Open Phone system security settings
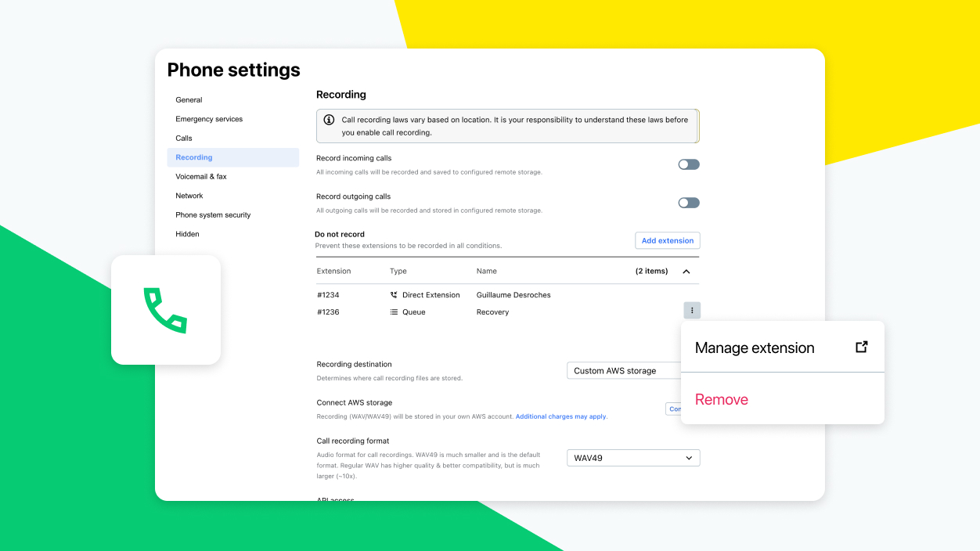This screenshot has width=980, height=551. tap(213, 215)
